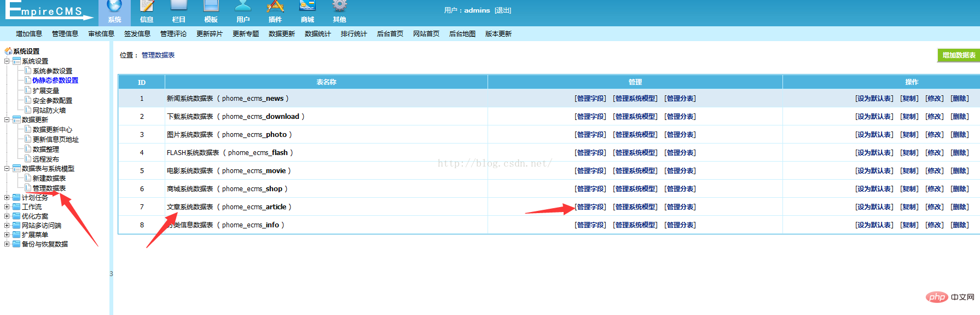The height and width of the screenshot is (315, 980).
Task: Click 网站首页 in the submenu bar
Action: 426,33
